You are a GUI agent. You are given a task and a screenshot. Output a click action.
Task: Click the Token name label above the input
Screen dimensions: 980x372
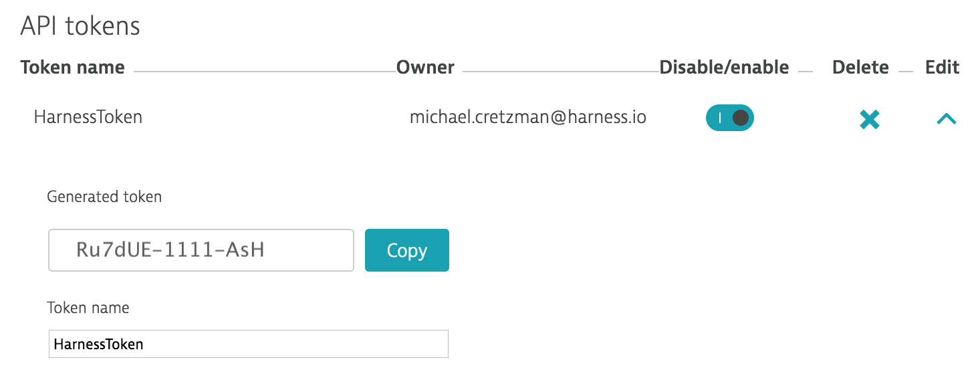[x=88, y=308]
